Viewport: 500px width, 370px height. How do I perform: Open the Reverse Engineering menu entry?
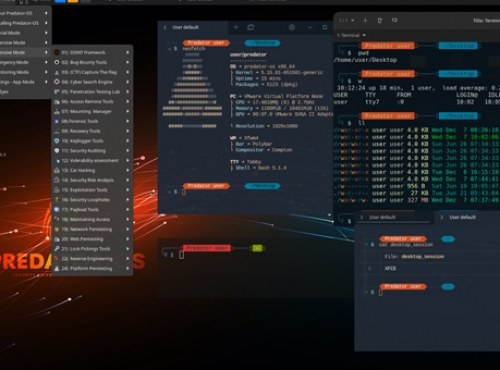pyautogui.click(x=93, y=259)
